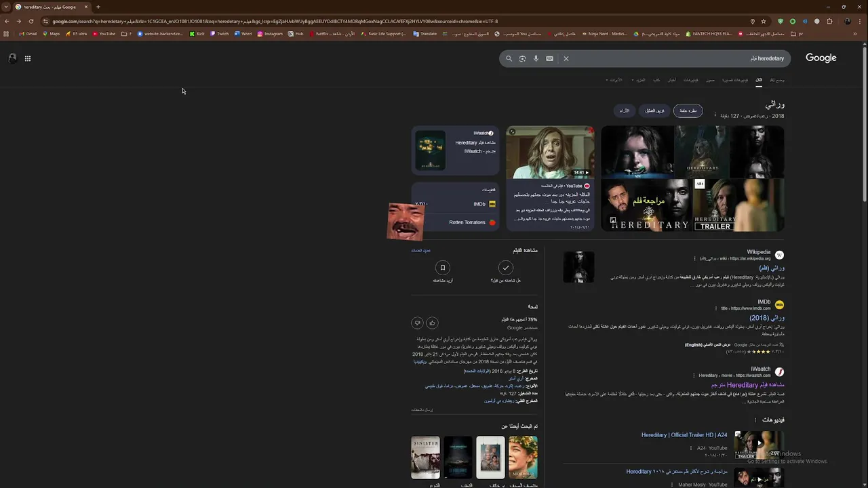
Task: Toggle want-to-watch bookmark button
Action: [x=443, y=268]
